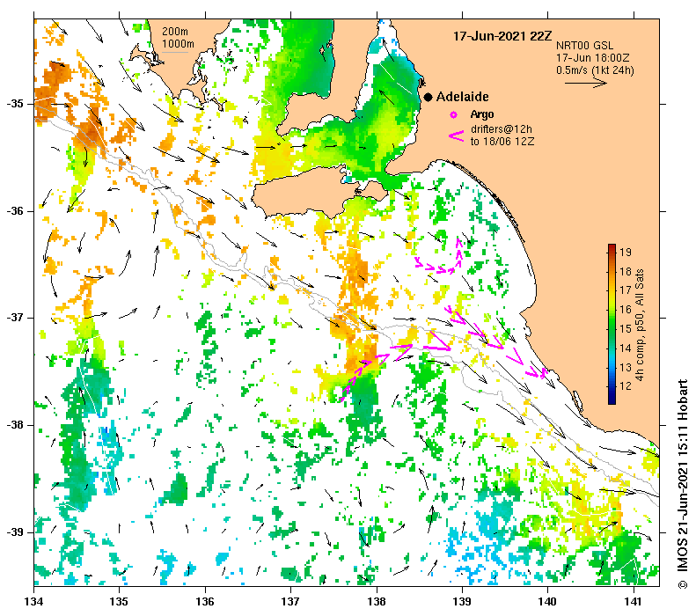Click the latitude label -38
This screenshot has width=696, height=616.
pos(14,425)
